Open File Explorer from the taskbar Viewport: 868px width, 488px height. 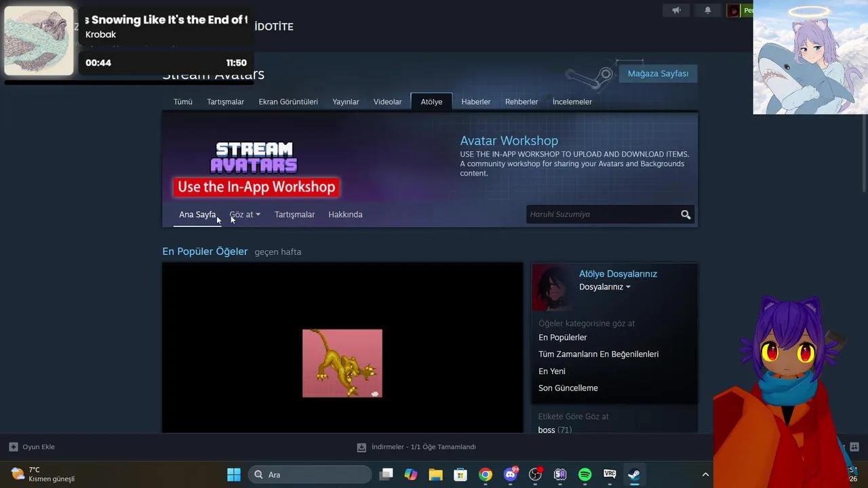pyautogui.click(x=435, y=474)
